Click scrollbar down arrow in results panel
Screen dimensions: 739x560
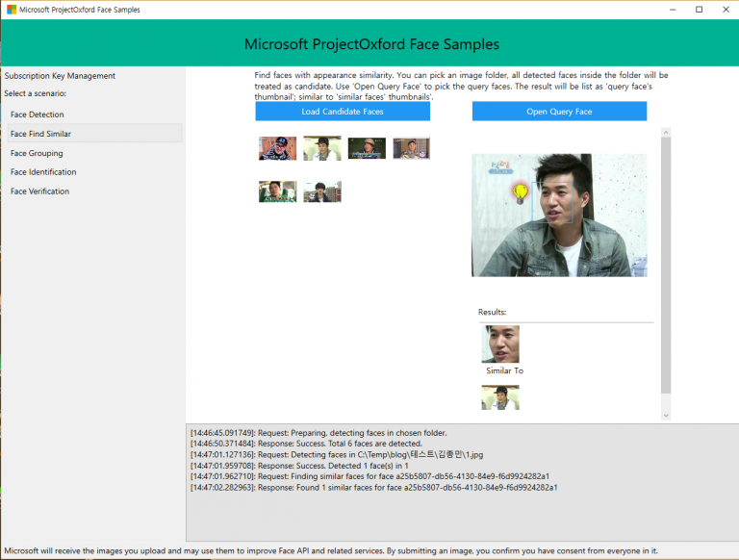tap(666, 416)
